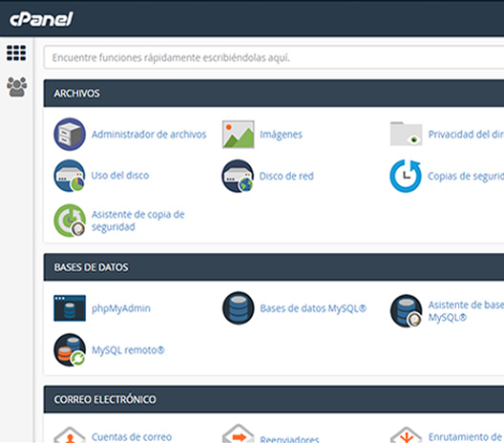The width and height of the screenshot is (504, 443).
Task: Click the Privacidad del directorio folder icon
Action: [406, 134]
